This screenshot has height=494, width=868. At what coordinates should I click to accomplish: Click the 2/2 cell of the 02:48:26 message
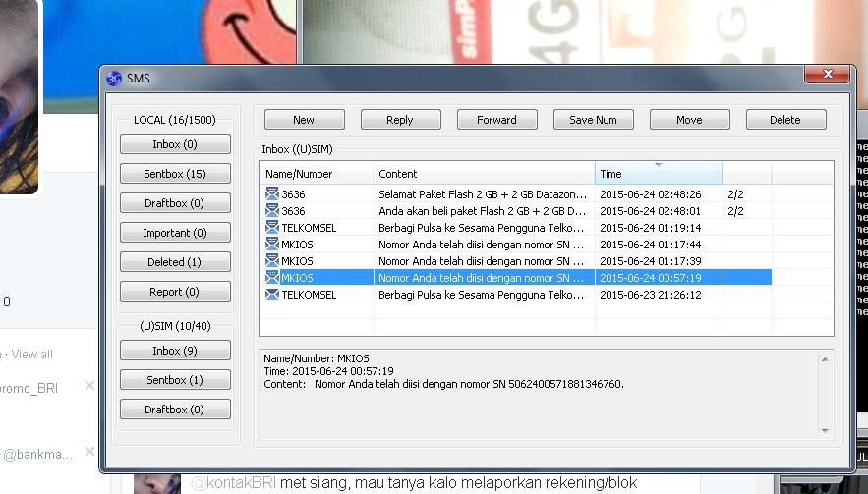tap(735, 194)
